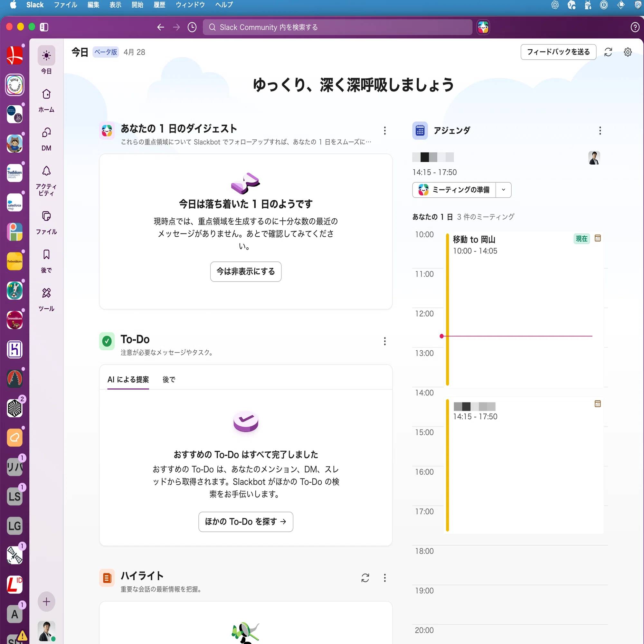
Task: Click calendar icon on the 14:15 - 17:50 event
Action: [x=597, y=404]
